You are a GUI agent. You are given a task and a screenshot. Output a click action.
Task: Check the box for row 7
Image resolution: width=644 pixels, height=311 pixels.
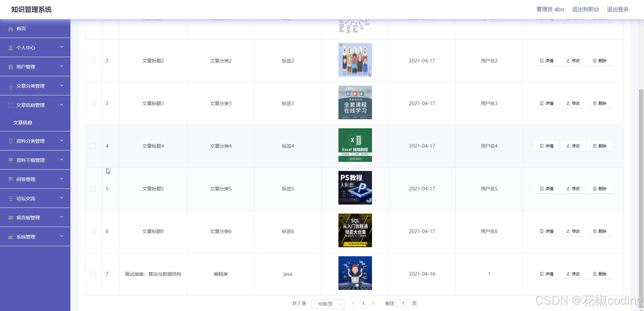tap(93, 274)
